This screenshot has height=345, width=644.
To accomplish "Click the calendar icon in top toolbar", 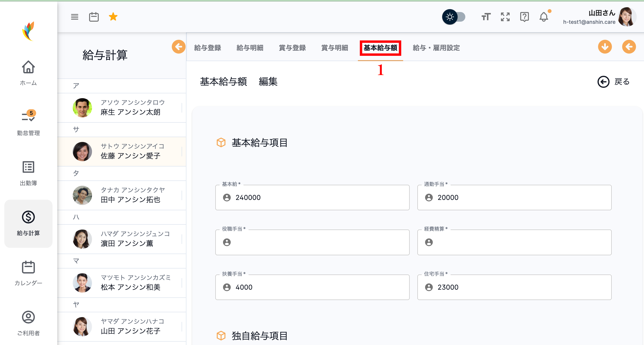I will tap(94, 17).
